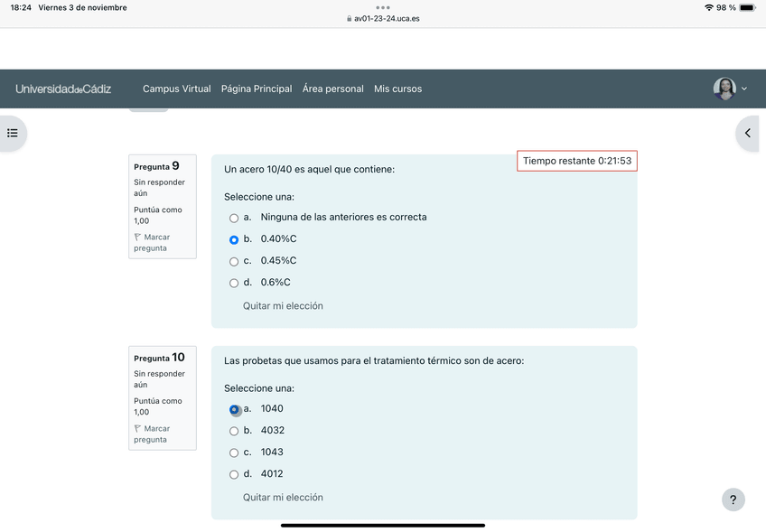This screenshot has width=766, height=532.
Task: Open Área personal in the navigation bar
Action: 332,89
